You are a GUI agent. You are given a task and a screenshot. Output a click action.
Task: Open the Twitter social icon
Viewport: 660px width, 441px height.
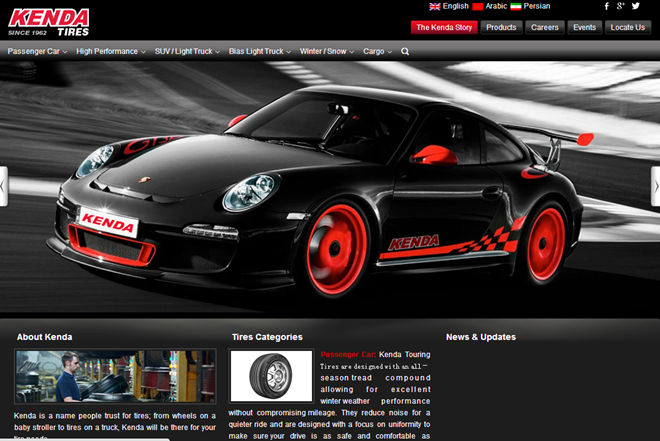point(636,6)
